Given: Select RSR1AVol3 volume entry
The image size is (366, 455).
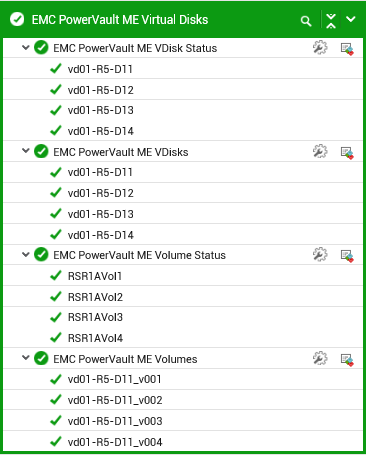Looking at the screenshot, I should pyautogui.click(x=183, y=317).
